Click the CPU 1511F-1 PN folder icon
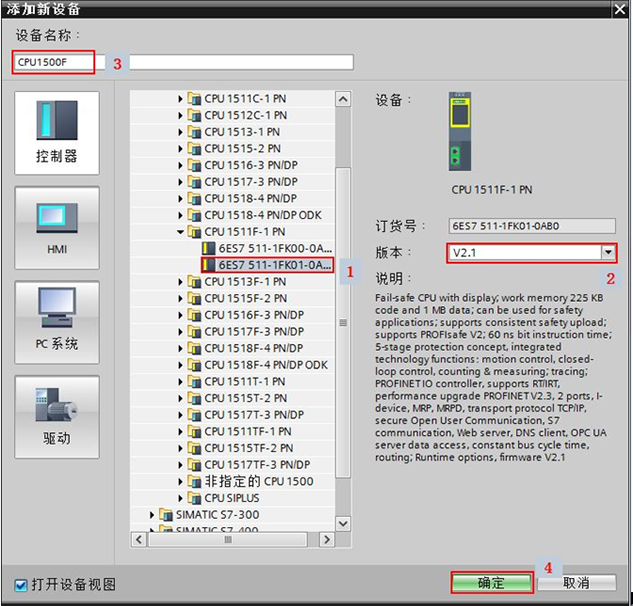 point(194,232)
